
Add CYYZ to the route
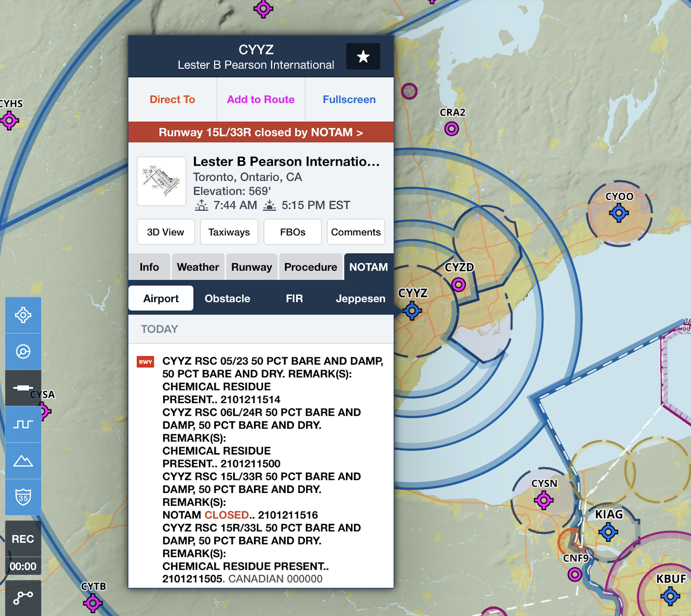(261, 99)
